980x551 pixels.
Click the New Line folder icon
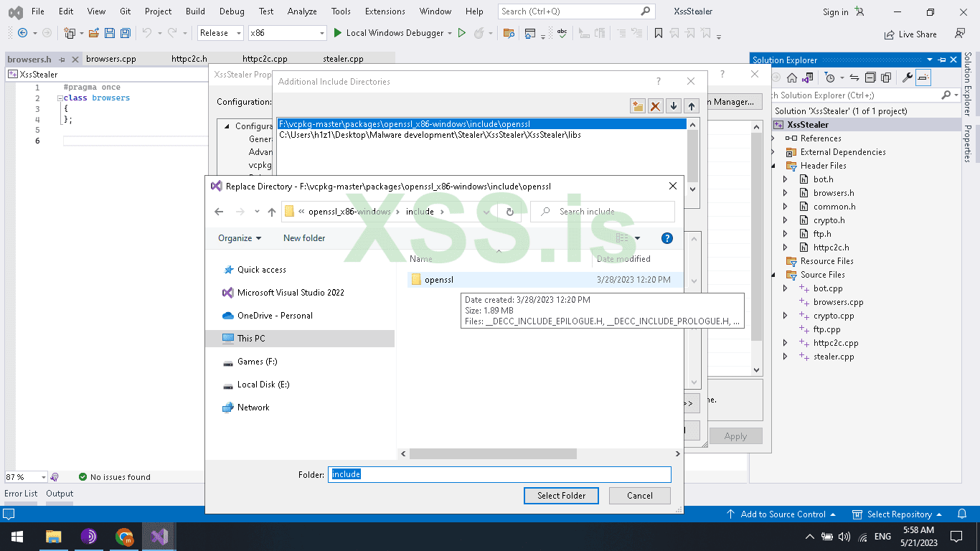637,106
